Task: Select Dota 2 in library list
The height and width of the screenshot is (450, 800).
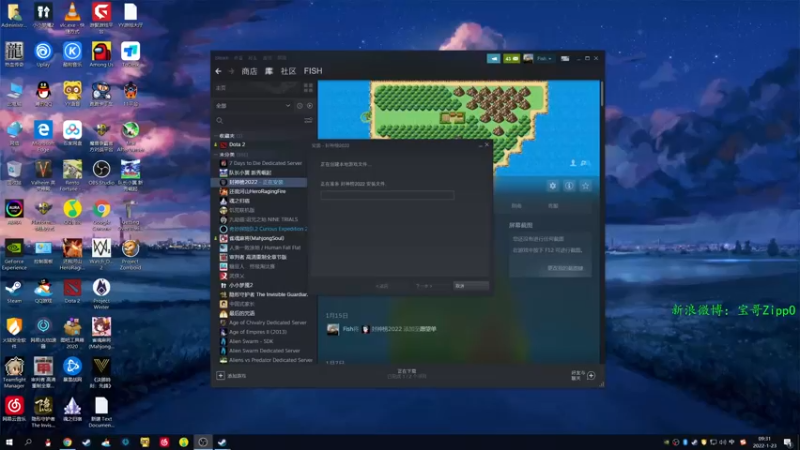Action: coord(237,145)
